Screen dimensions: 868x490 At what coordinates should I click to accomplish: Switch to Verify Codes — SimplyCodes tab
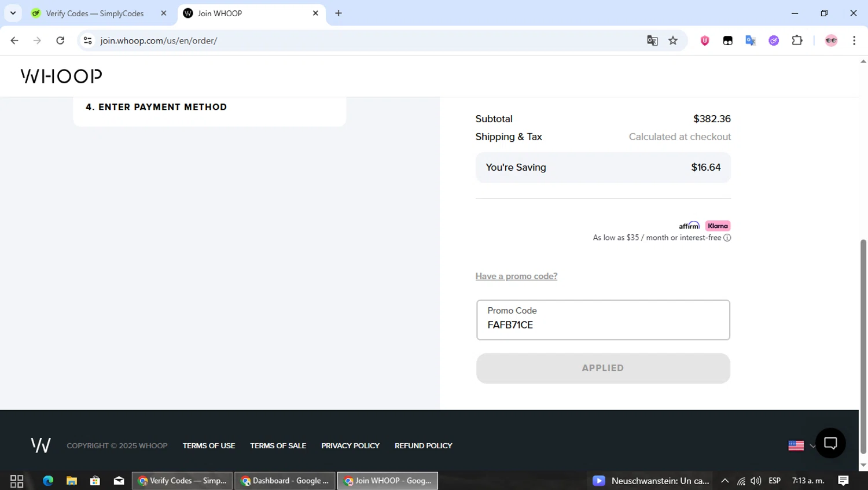pos(95,13)
